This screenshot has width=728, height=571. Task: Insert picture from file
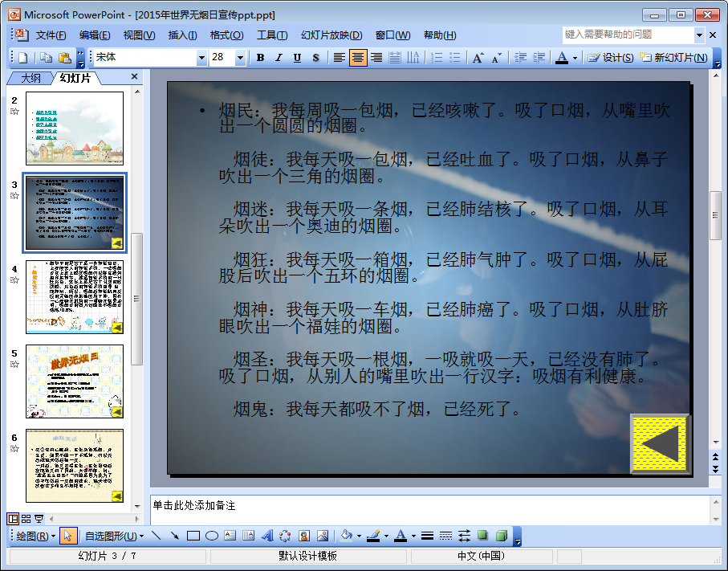coord(323,536)
